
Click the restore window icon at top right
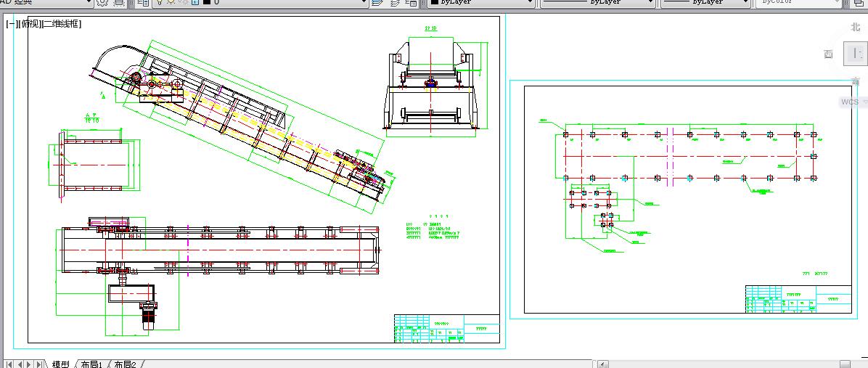coord(860,3)
